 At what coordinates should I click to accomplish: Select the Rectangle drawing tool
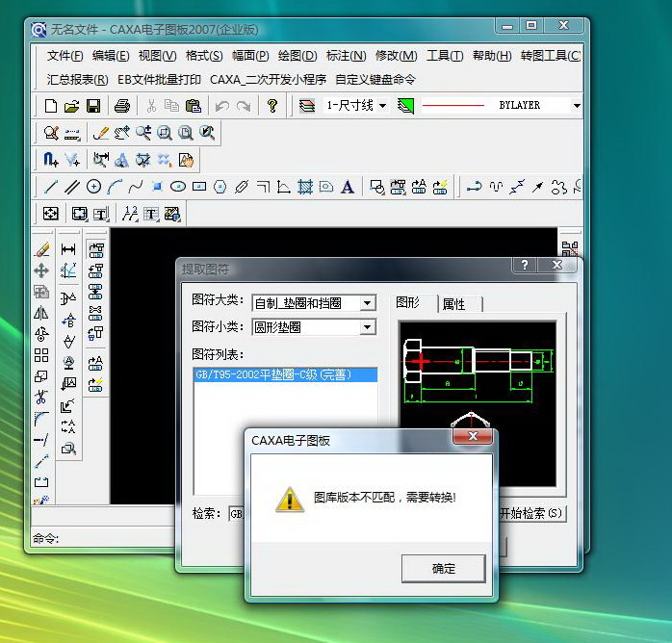coord(199,187)
